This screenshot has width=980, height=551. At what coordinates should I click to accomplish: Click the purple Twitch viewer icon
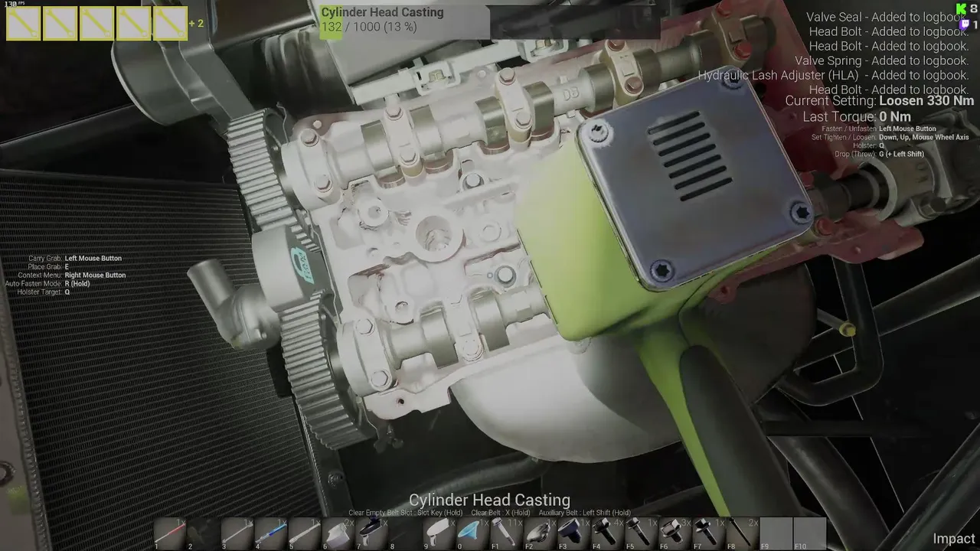(963, 24)
